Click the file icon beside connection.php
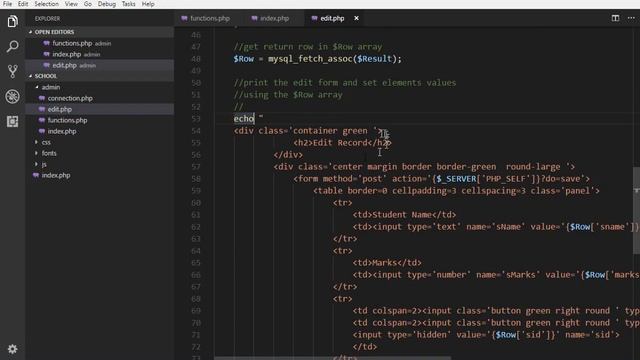This screenshot has width=640, height=360. point(42,98)
